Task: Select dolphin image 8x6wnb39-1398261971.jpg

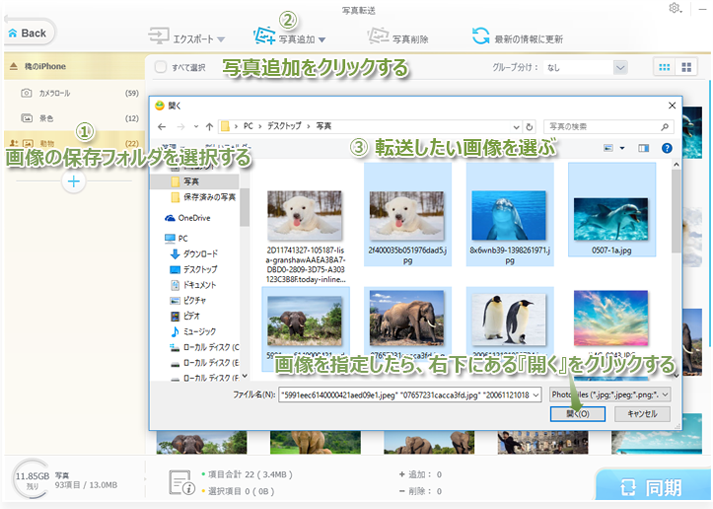Action: pos(509,216)
